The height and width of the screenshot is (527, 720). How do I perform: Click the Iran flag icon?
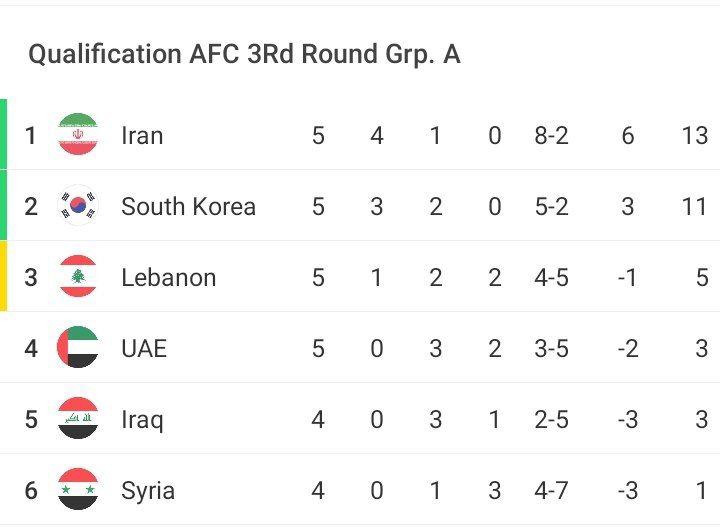(78, 135)
